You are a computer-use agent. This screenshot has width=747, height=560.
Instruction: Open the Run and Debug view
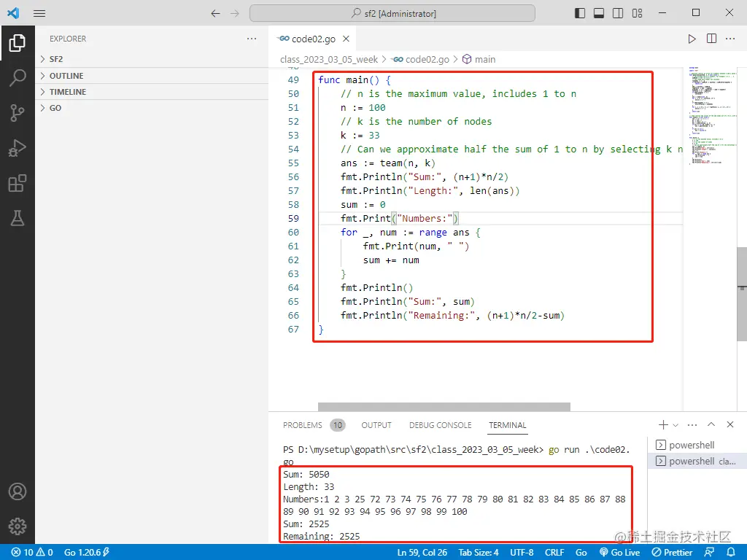18,148
